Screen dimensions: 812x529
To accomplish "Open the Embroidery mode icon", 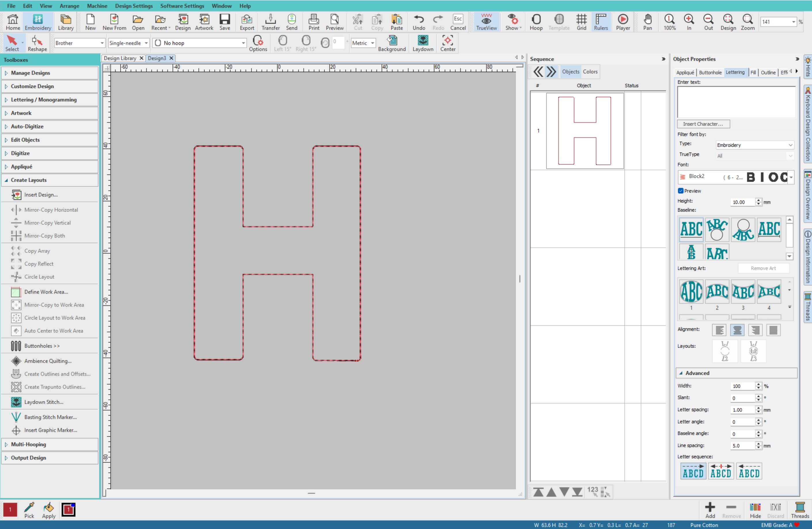I will (38, 22).
